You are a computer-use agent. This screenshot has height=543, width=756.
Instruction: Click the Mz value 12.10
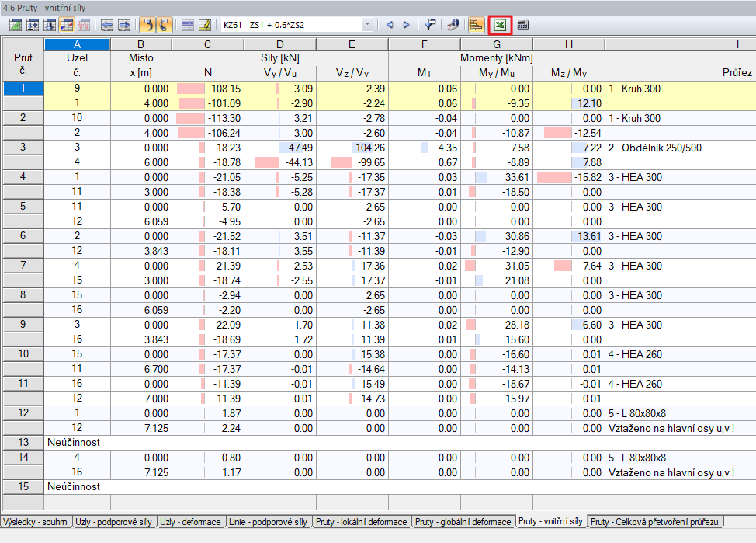(x=589, y=103)
